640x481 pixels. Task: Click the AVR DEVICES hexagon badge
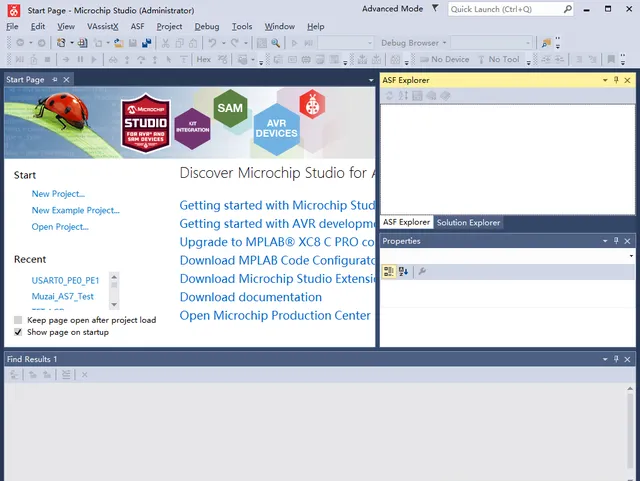point(276,129)
